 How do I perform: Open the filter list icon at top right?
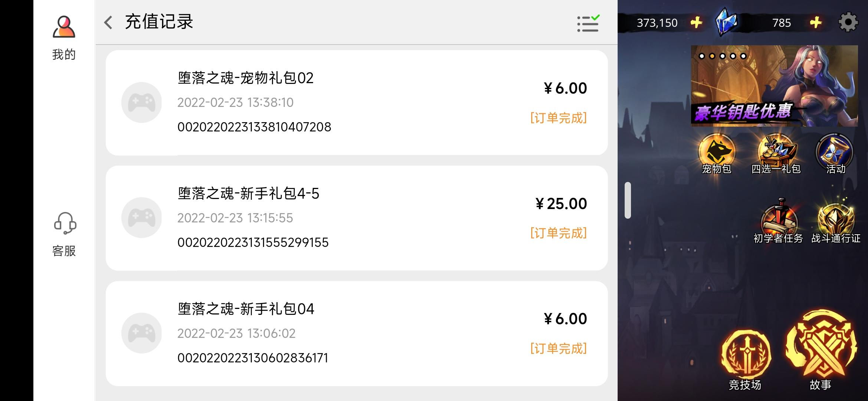[x=588, y=23]
